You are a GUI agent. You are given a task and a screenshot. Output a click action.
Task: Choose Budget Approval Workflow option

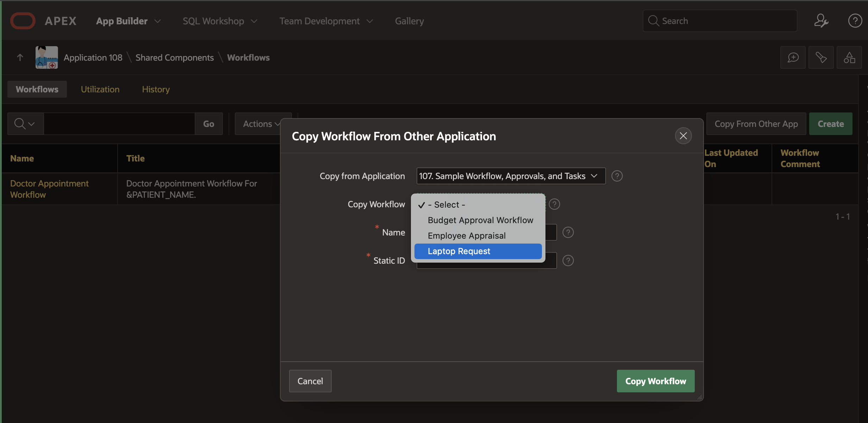pyautogui.click(x=480, y=220)
